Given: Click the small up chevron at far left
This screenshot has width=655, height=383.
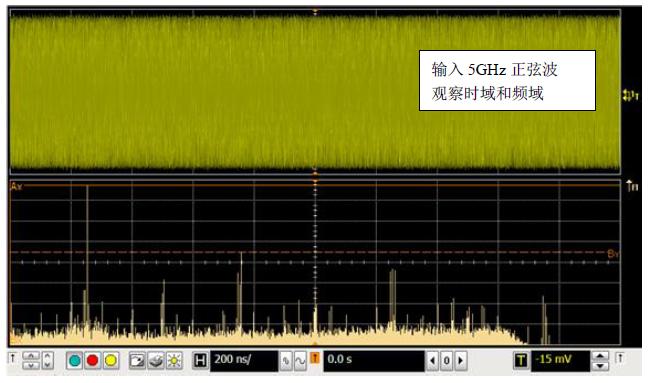Looking at the screenshot, I should point(13,358).
